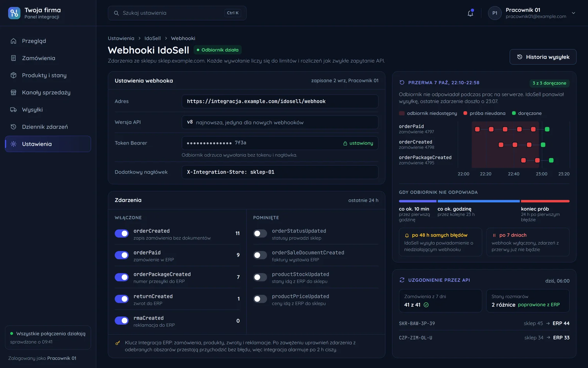This screenshot has height=368, width=588.
Task: Click the Wysyłki truck icon
Action: click(x=14, y=110)
